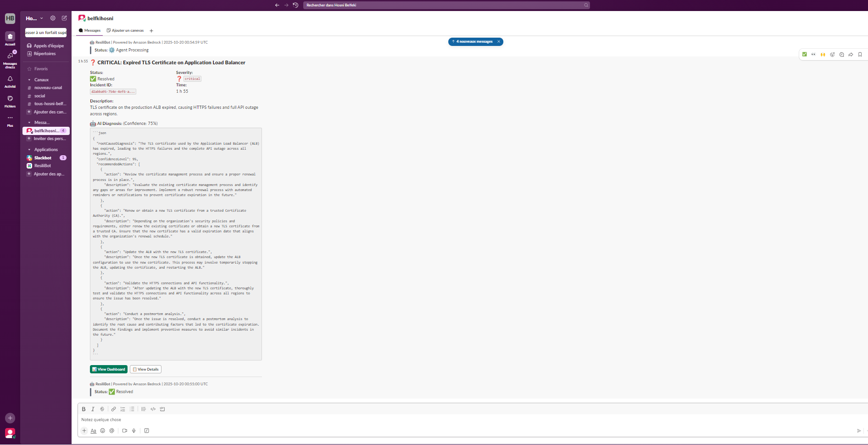Image resolution: width=868 pixels, height=445 pixels.
Task: Click Ajouter des applications
Action: pyautogui.click(x=46, y=174)
